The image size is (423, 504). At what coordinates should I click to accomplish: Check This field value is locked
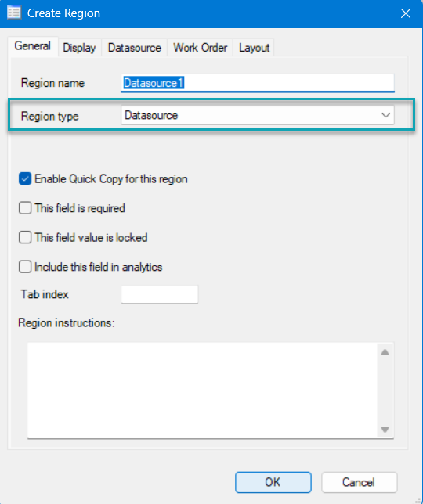click(25, 238)
